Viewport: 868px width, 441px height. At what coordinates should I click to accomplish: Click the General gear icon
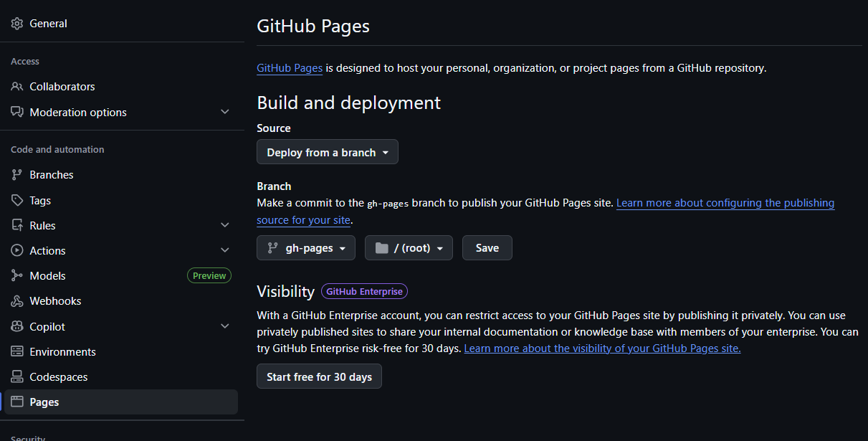(17, 24)
